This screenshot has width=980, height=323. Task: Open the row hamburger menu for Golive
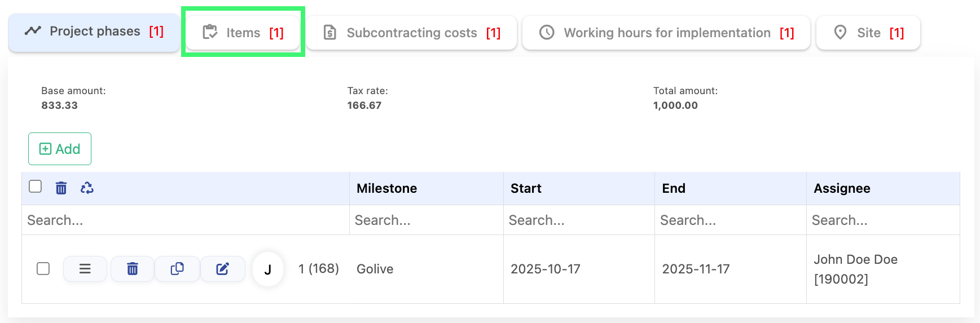85,269
